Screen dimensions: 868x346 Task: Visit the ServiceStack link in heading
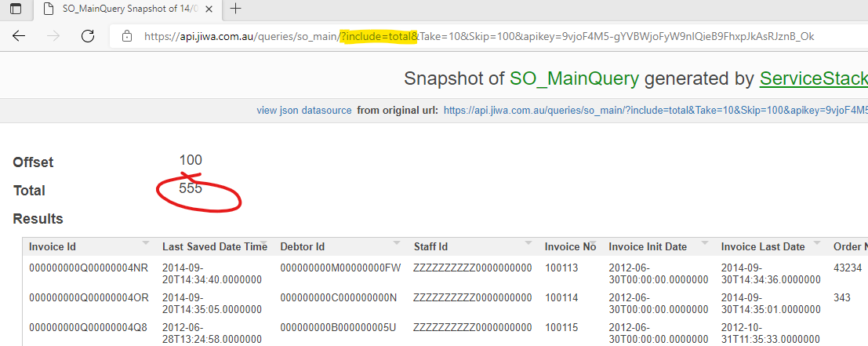point(813,78)
